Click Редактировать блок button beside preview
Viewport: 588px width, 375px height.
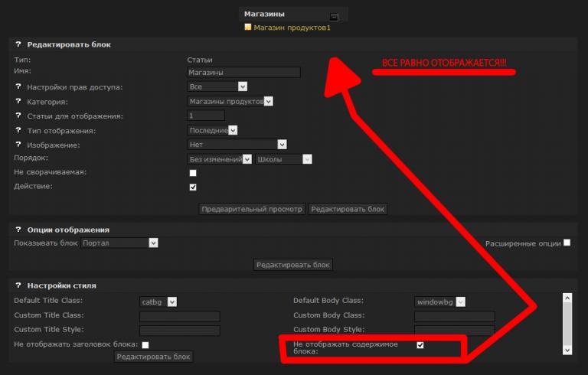pyautogui.click(x=348, y=209)
